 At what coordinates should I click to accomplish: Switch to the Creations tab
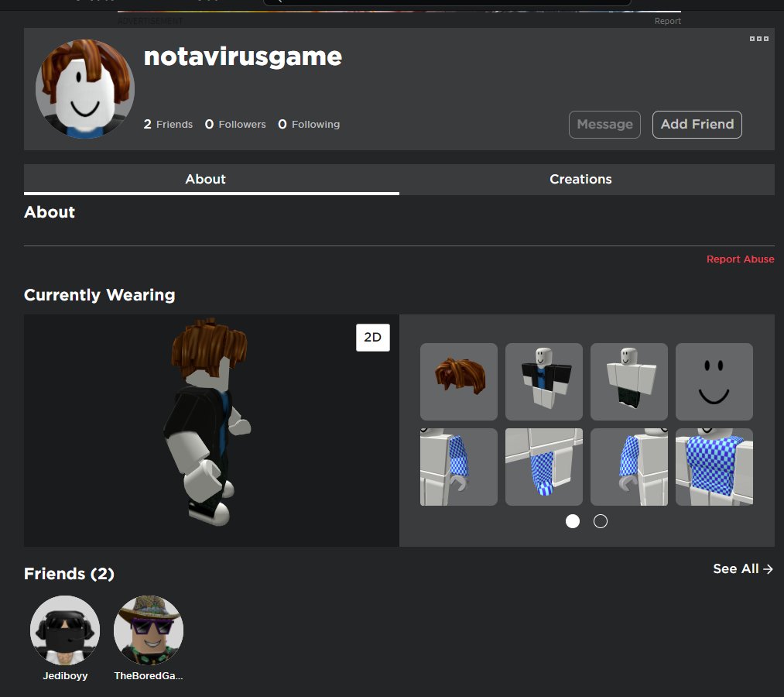[x=587, y=179]
